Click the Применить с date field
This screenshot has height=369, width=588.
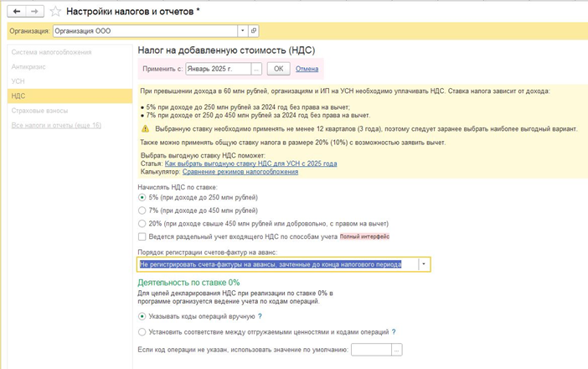[x=219, y=69]
